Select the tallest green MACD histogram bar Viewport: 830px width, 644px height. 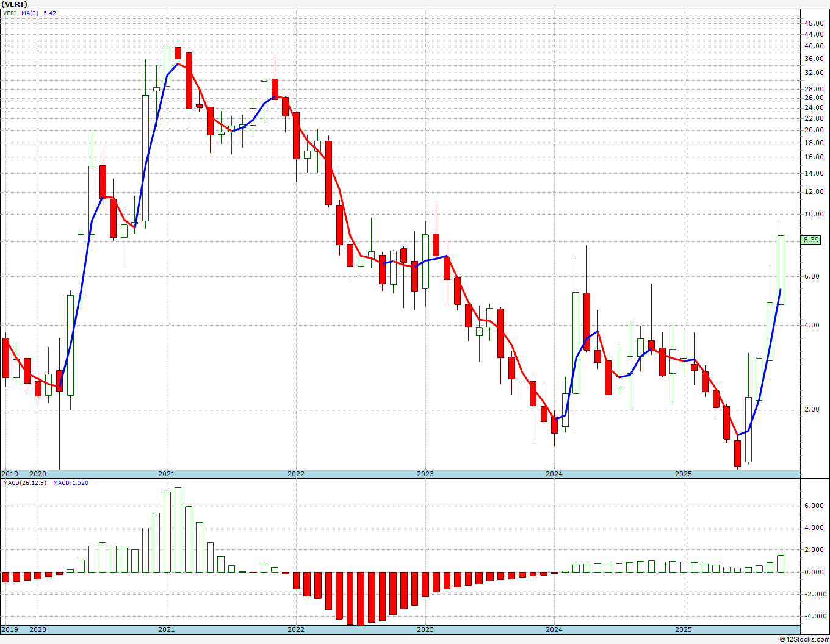178,529
